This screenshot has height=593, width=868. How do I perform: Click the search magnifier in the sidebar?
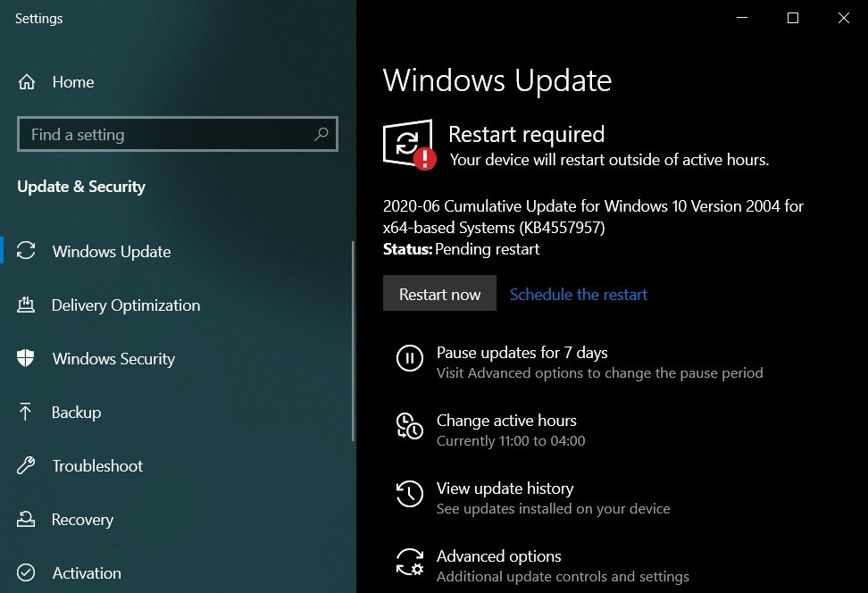tap(321, 134)
